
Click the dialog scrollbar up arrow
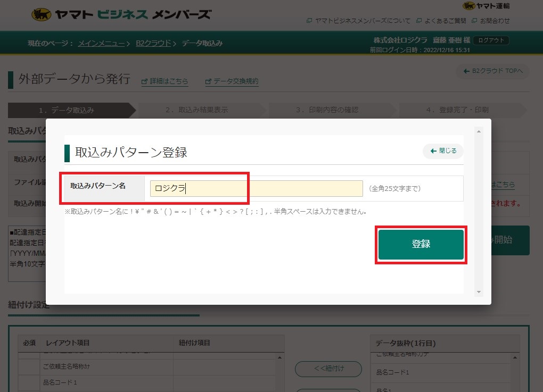click(479, 131)
